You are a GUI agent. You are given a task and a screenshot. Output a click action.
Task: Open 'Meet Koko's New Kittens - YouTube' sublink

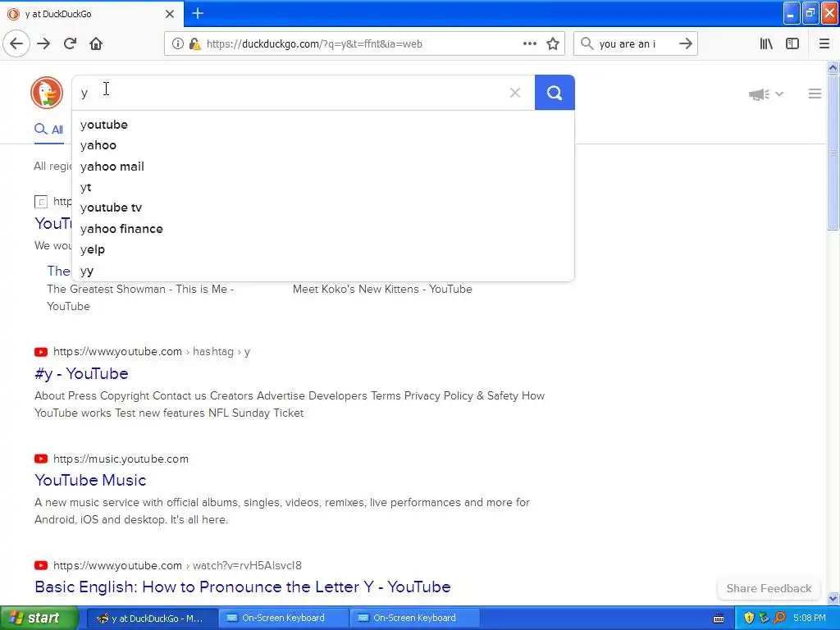[382, 290]
